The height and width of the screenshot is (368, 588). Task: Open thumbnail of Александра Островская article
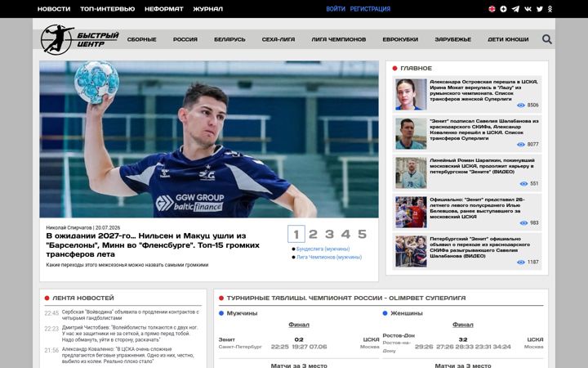click(x=411, y=94)
